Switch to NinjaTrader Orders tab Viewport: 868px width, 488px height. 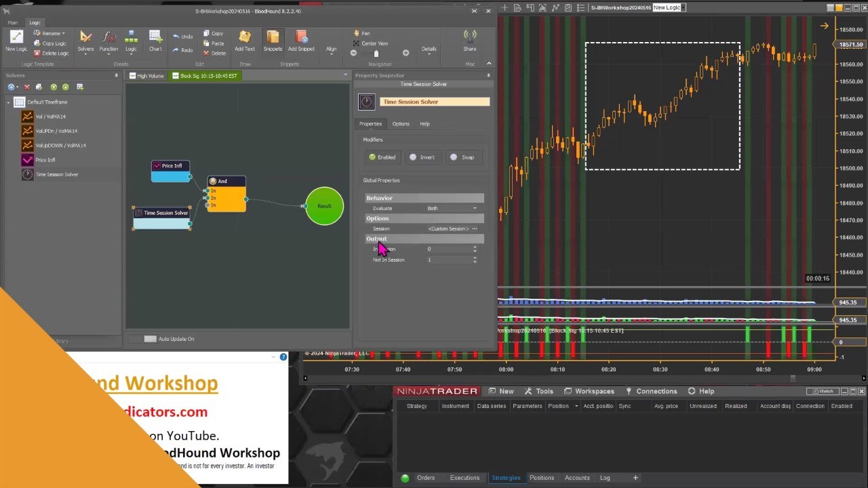point(426,478)
